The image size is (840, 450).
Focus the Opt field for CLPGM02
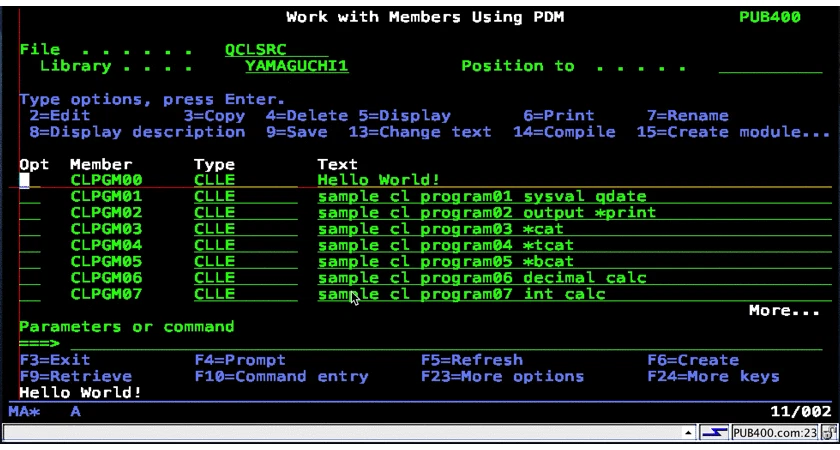(29, 213)
